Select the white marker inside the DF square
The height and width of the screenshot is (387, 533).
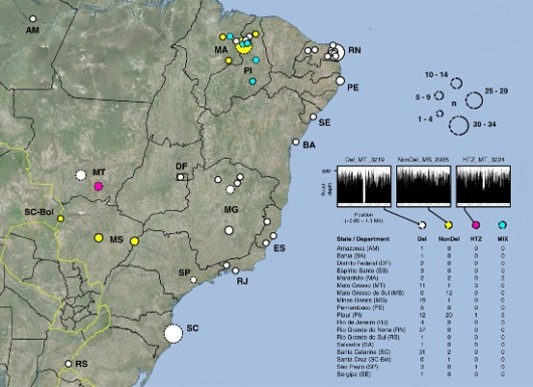click(181, 177)
